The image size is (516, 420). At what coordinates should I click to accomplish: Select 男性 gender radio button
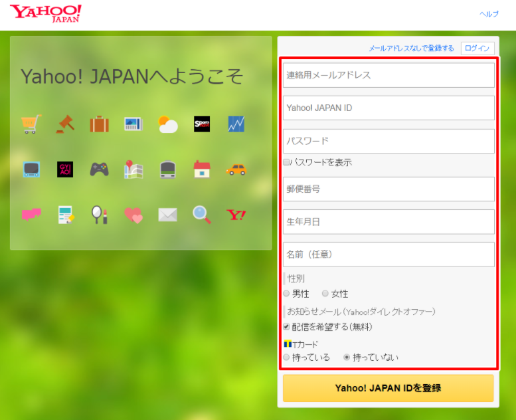tap(286, 293)
